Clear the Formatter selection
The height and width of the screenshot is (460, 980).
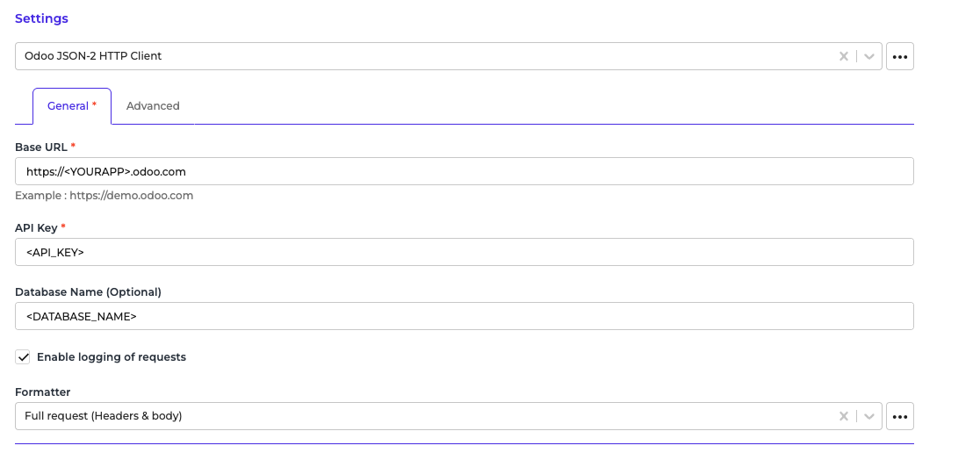click(844, 416)
